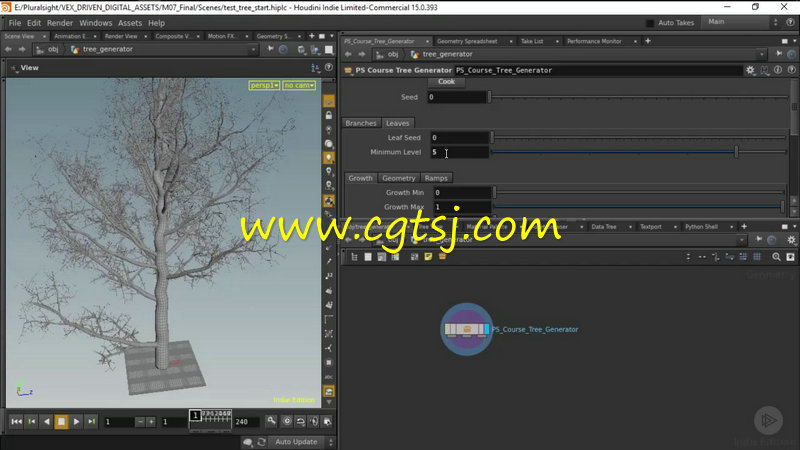Open the Edit menu

34,23
